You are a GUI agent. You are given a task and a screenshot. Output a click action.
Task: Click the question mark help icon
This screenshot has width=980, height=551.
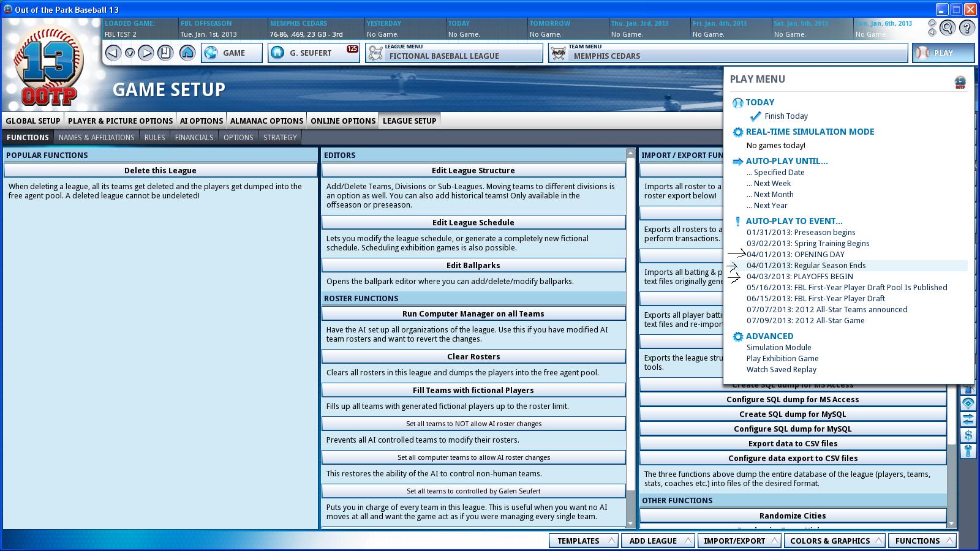coord(967,28)
